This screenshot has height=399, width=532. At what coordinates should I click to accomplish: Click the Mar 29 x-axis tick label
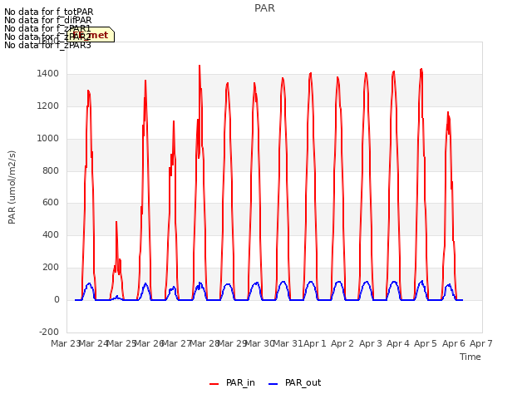tap(232, 343)
